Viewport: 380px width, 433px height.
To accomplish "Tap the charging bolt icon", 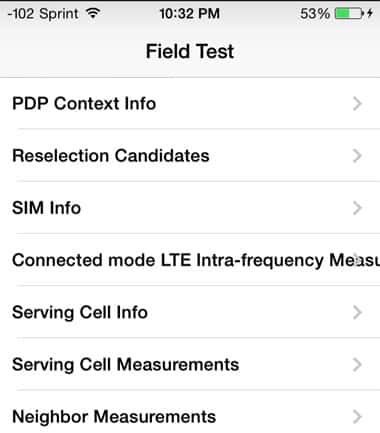I will click(370, 13).
